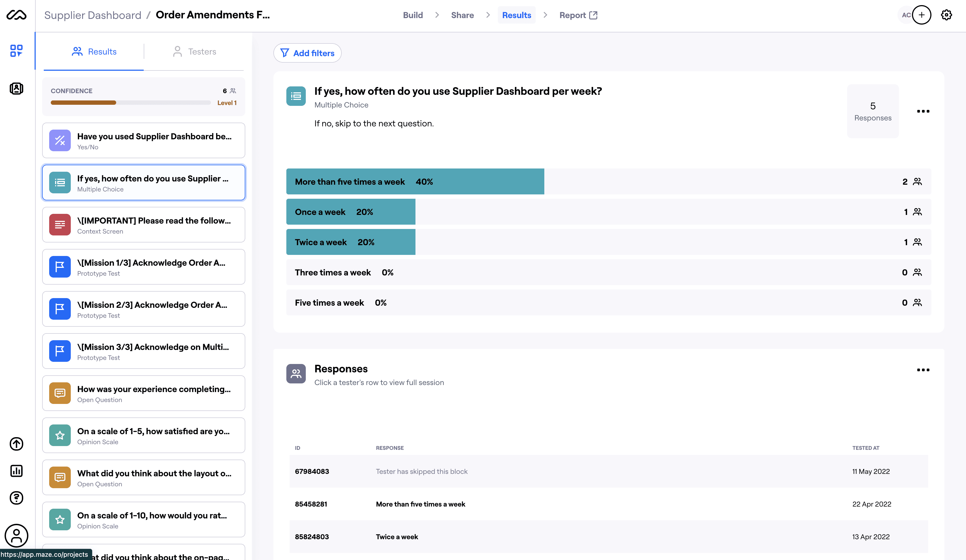
Task: Click the purple Yes/No block icon
Action: click(60, 140)
